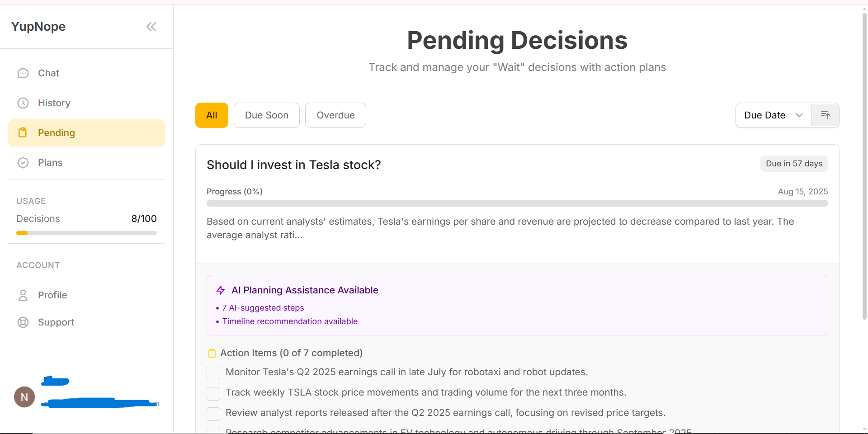This screenshot has width=868, height=434.
Task: Toggle sort direction icon beside Due Date
Action: click(x=825, y=115)
